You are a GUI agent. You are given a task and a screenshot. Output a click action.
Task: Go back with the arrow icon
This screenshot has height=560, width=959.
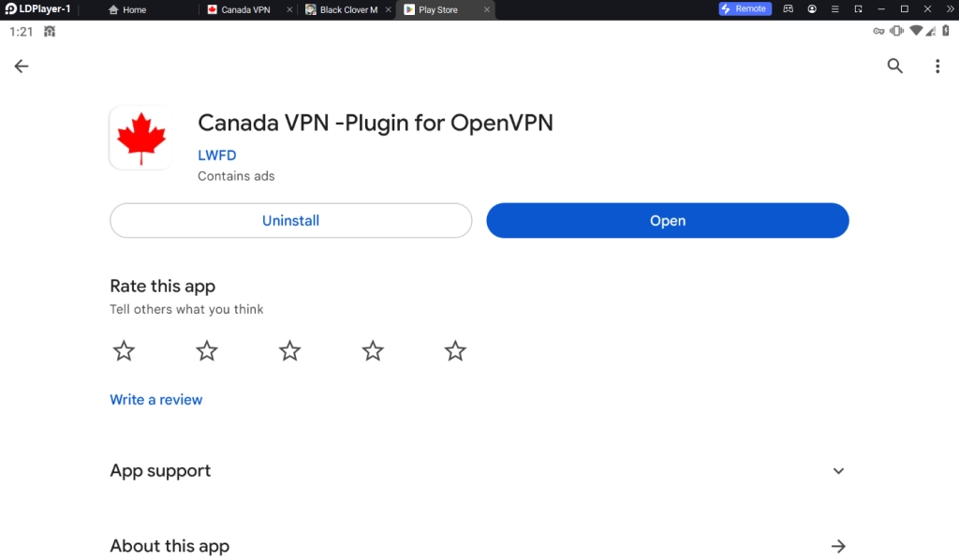coord(22,66)
